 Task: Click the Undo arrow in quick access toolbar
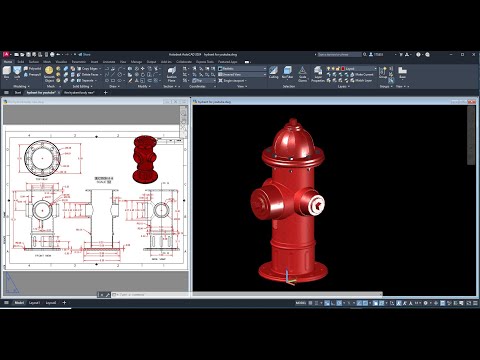(x=58, y=54)
